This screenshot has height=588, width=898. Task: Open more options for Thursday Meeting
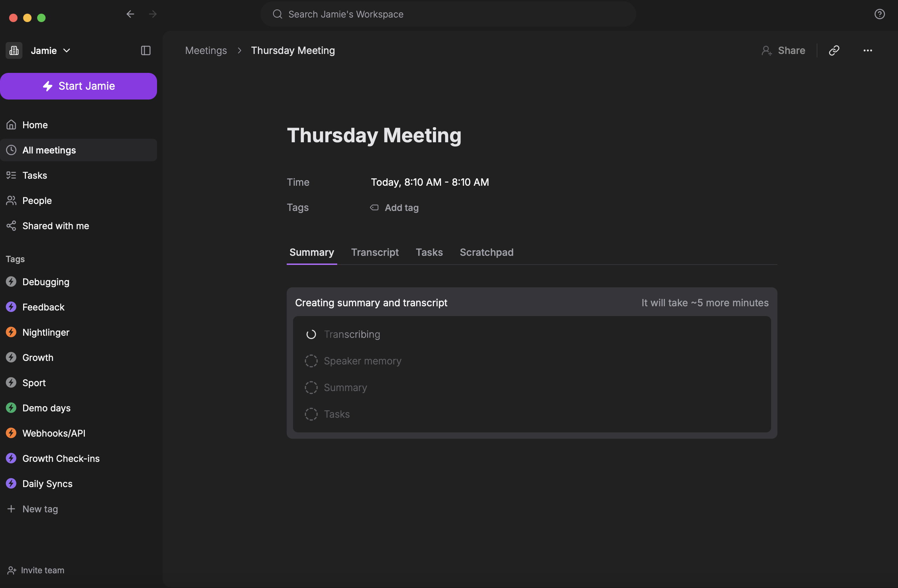pyautogui.click(x=868, y=50)
